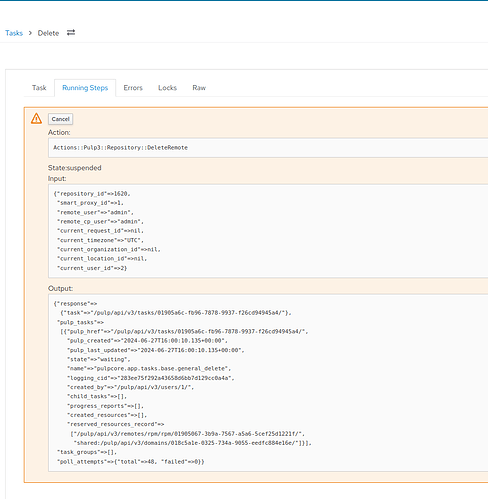The width and height of the screenshot is (488, 499).
Task: Click the remotes/rpm/rpm resource path line
Action: pos(187,434)
